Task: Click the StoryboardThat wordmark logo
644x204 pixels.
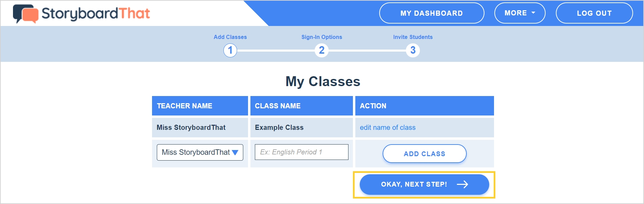Action: 96,14
